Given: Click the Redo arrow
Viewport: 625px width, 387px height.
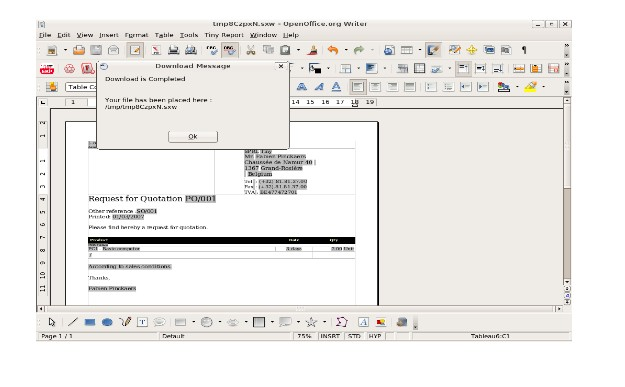Looking at the screenshot, I should click(359, 50).
